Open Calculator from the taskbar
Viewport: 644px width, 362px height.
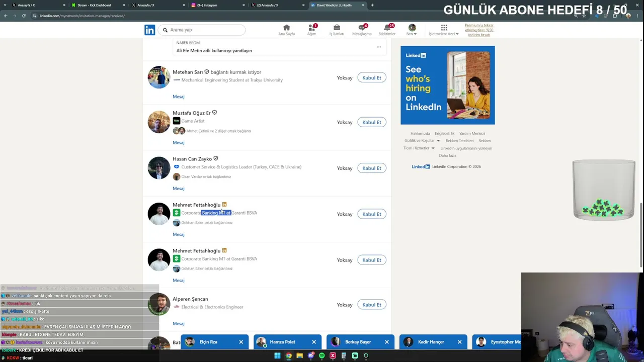tap(344, 356)
